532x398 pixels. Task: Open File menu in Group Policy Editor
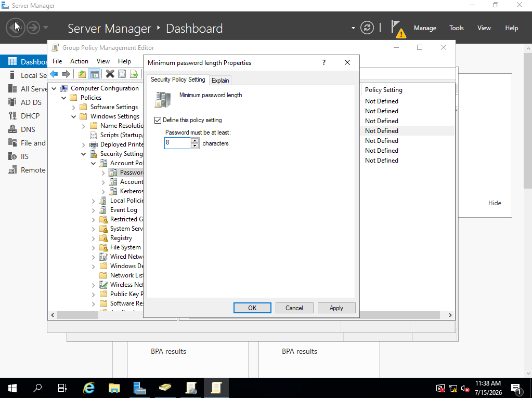tap(57, 61)
